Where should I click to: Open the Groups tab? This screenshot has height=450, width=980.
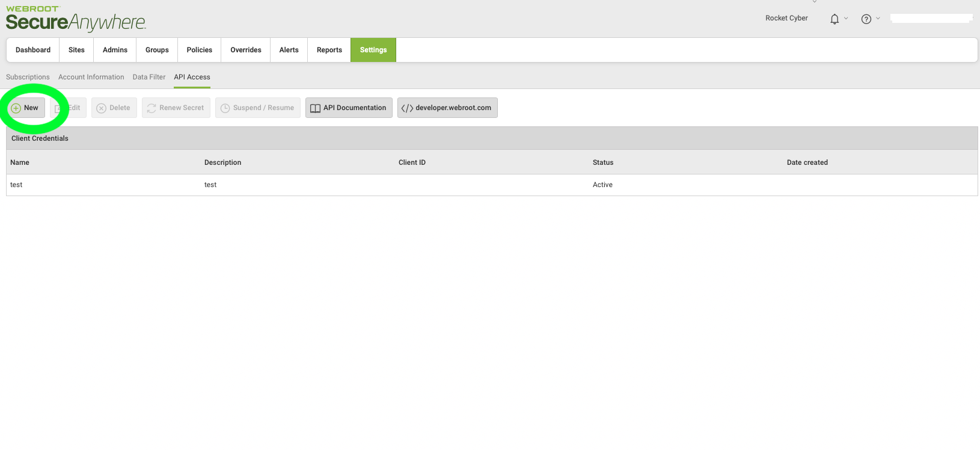tap(157, 50)
